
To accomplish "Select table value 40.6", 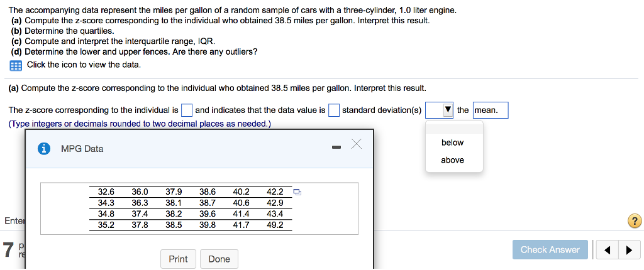I will [241, 202].
